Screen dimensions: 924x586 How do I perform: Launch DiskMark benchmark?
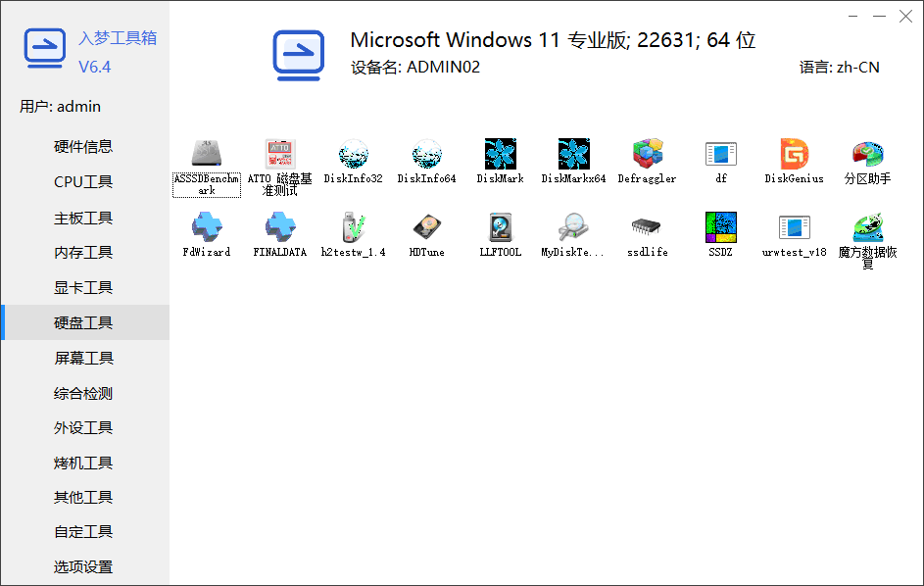click(x=501, y=162)
